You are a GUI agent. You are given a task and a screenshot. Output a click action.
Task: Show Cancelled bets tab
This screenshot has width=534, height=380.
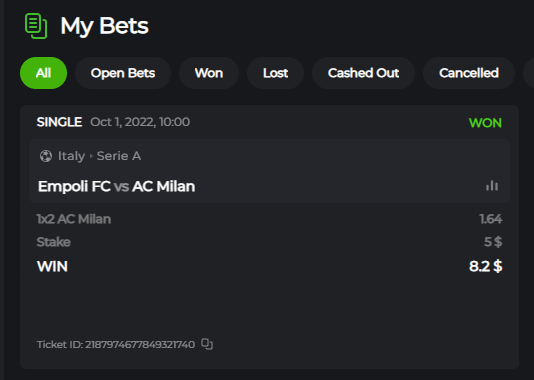coord(469,73)
